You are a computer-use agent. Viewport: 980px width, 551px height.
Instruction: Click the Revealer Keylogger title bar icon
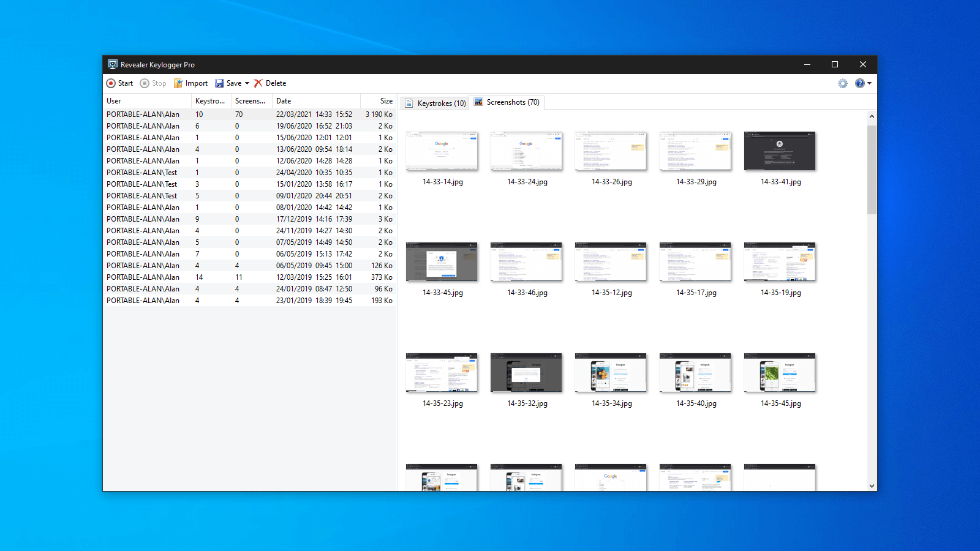point(113,64)
